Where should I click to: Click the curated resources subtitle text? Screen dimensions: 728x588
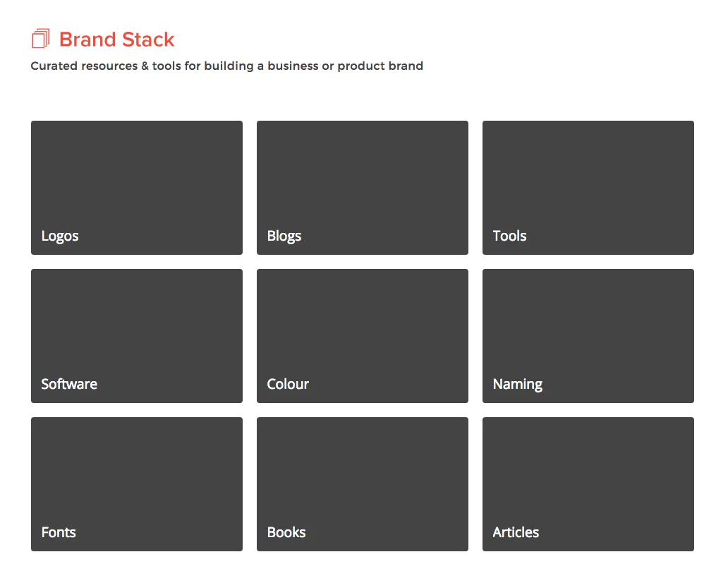tap(226, 66)
